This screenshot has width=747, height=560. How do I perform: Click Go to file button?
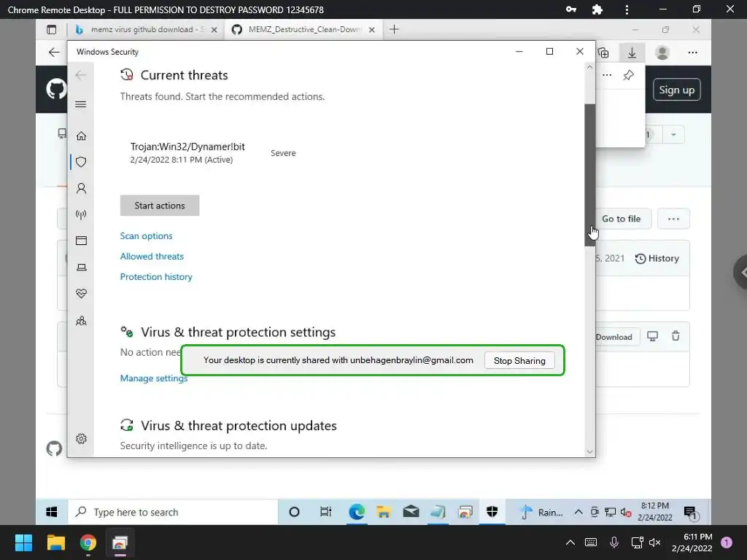(622, 219)
